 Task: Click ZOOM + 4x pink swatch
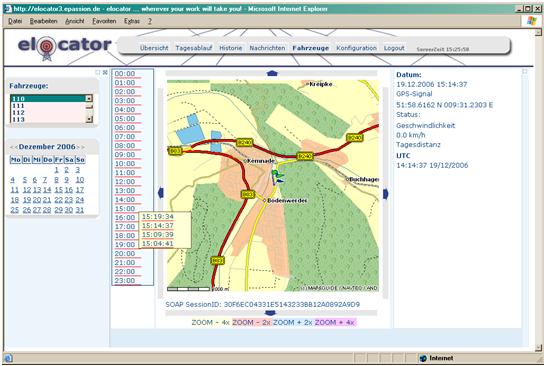(x=335, y=322)
